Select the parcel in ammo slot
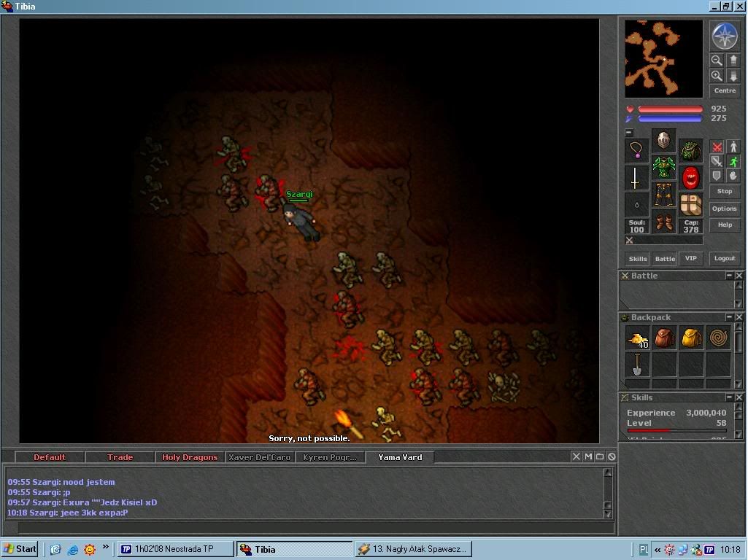748x560 pixels. point(690,205)
